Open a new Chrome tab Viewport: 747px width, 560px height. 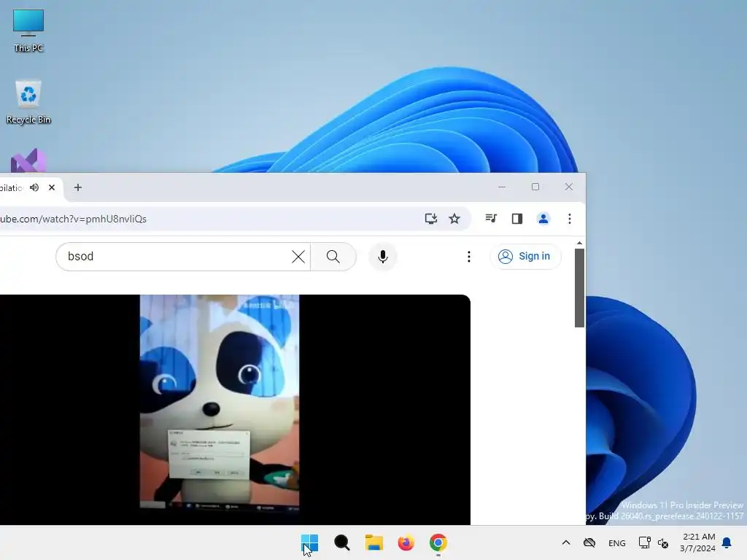pos(77,187)
